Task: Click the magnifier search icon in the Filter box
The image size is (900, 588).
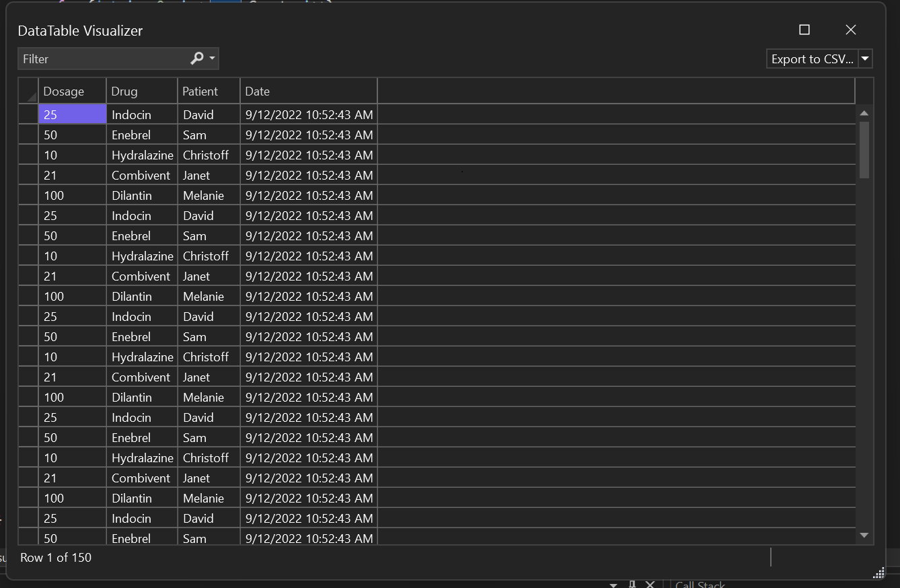Action: point(195,59)
